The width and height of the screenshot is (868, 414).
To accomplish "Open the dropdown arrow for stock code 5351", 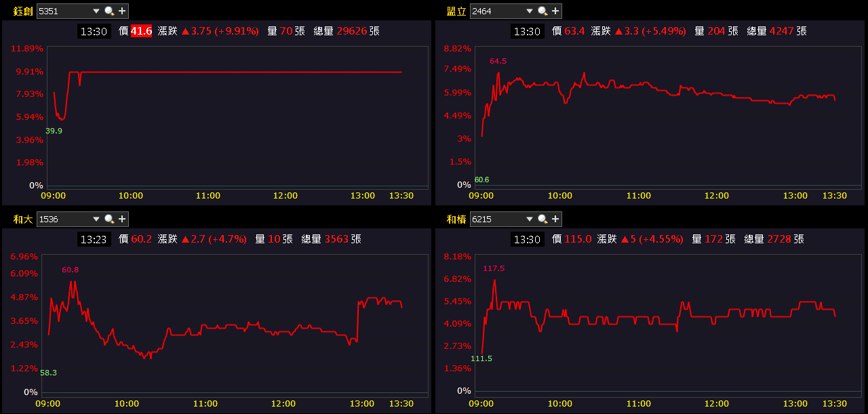I will 96,12.
